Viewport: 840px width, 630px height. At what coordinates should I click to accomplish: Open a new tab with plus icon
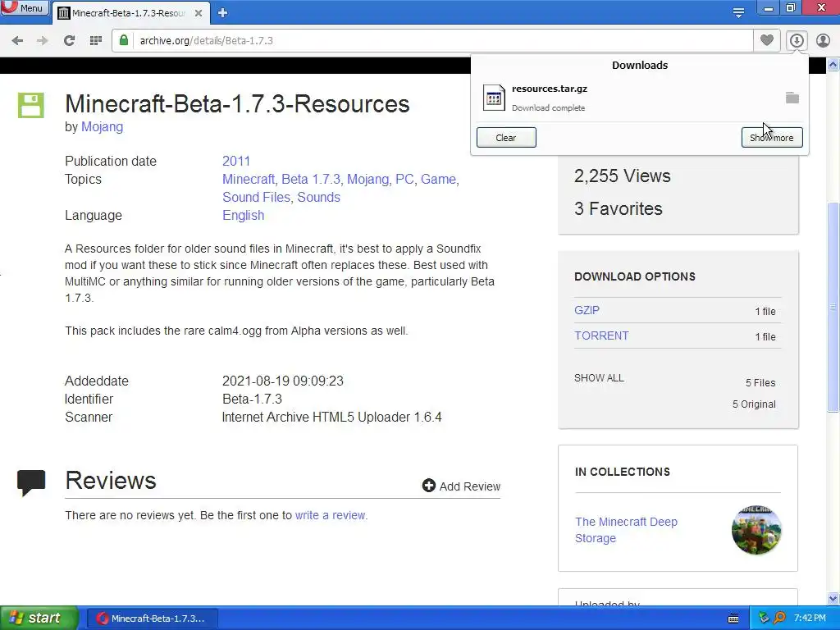[223, 13]
